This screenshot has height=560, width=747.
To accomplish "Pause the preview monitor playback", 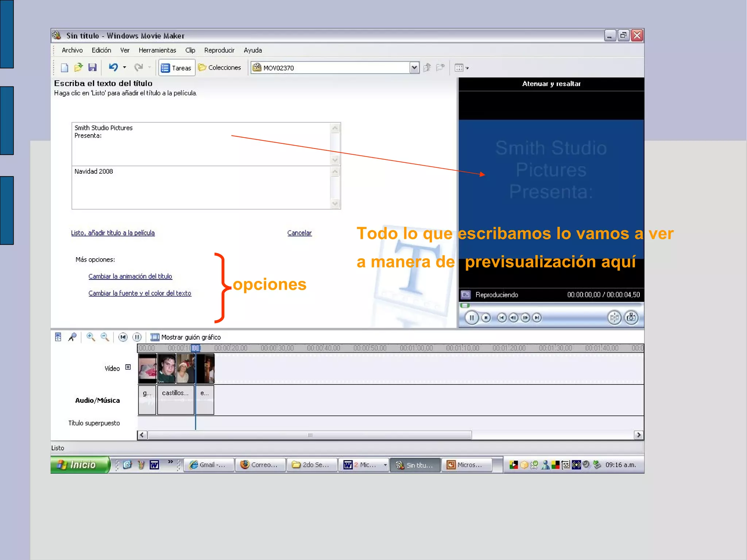I will (471, 318).
